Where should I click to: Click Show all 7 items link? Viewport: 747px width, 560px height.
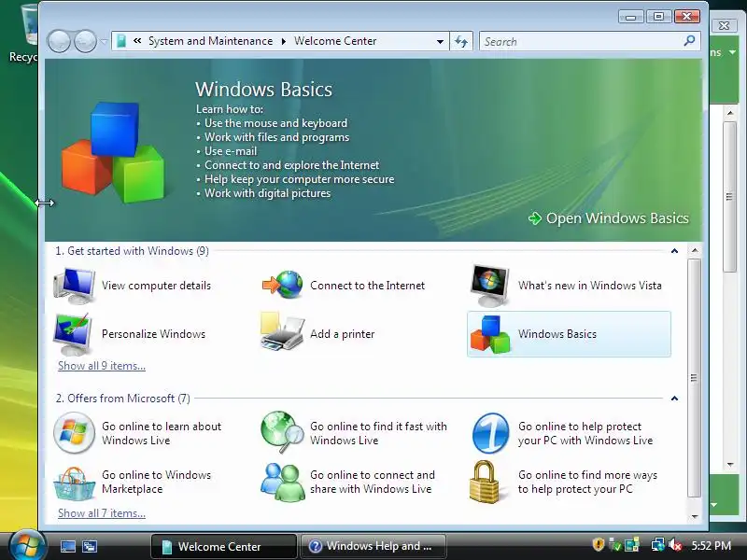click(102, 513)
